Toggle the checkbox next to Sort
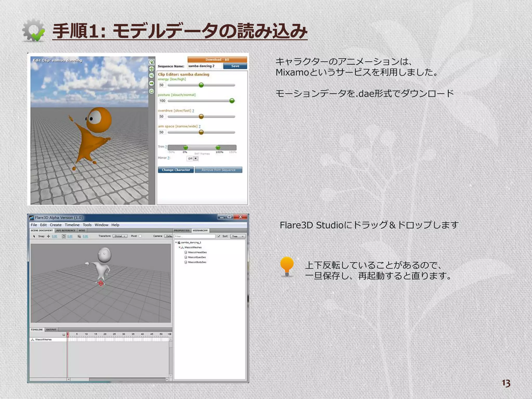The image size is (532, 399). click(219, 236)
